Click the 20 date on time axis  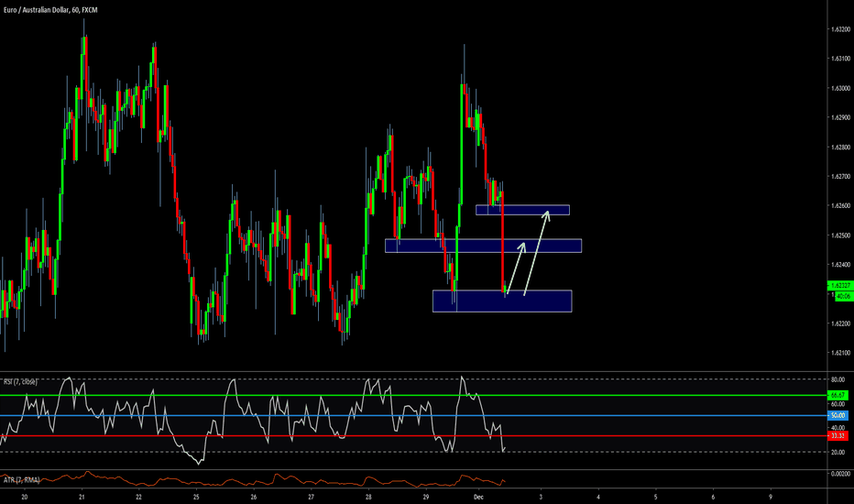[24, 497]
